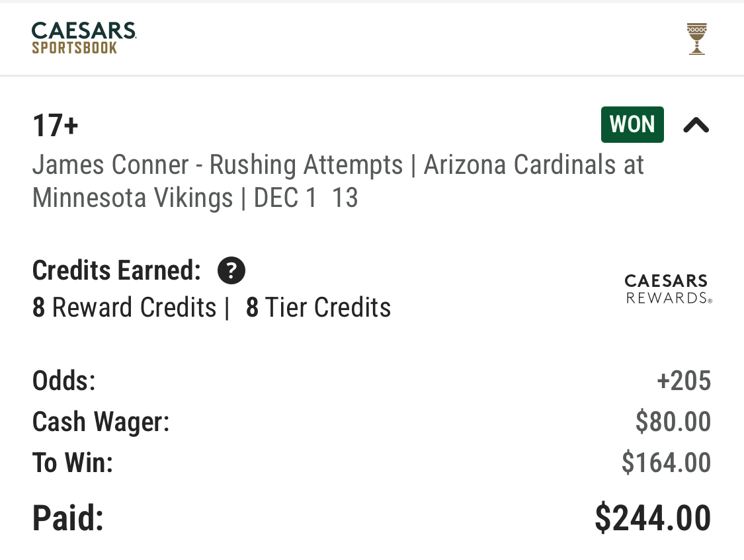
Task: Click the Cash Wager label
Action: point(101,422)
